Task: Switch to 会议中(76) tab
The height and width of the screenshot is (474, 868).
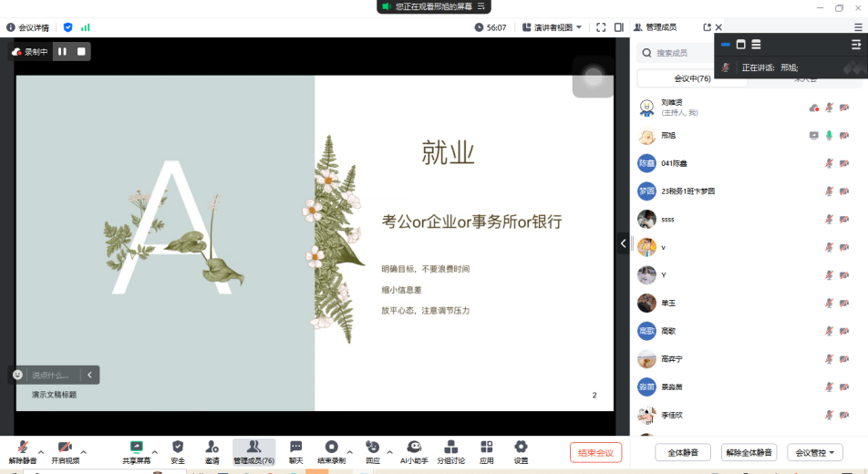Action: pos(692,78)
